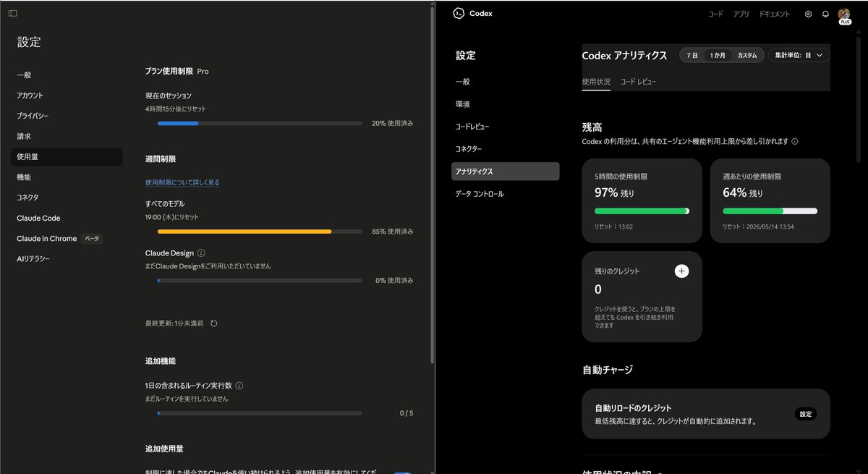868x474 pixels.
Task: Click the Claude Design info icon
Action: click(x=201, y=253)
